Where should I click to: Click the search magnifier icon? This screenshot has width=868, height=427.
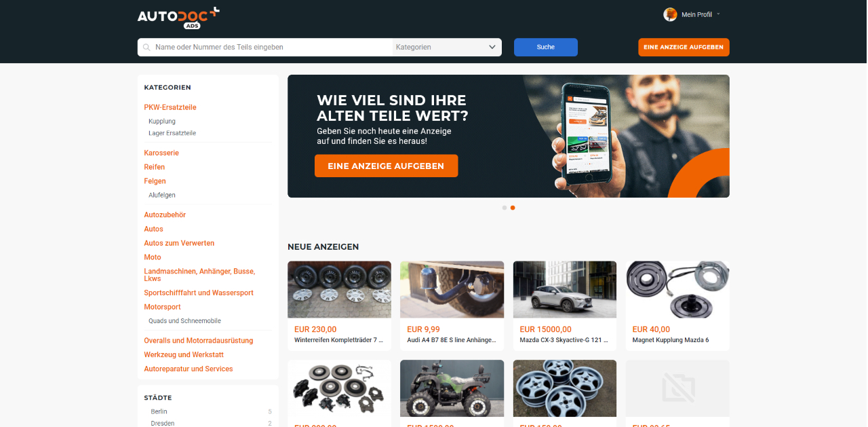pyautogui.click(x=146, y=48)
